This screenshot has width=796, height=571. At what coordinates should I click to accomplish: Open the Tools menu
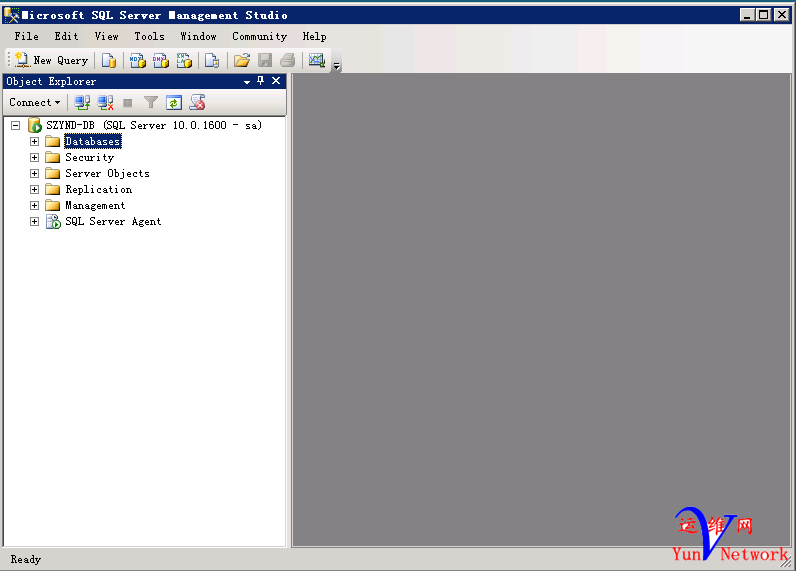tap(149, 37)
